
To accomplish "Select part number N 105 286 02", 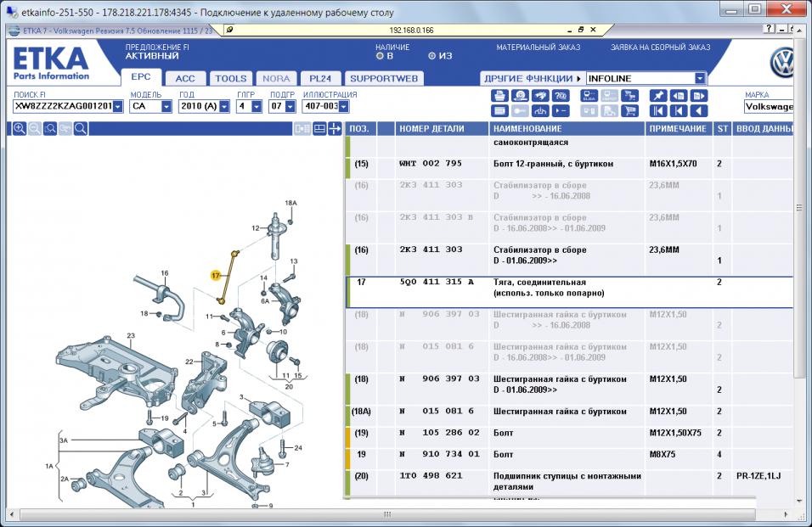I will [439, 432].
